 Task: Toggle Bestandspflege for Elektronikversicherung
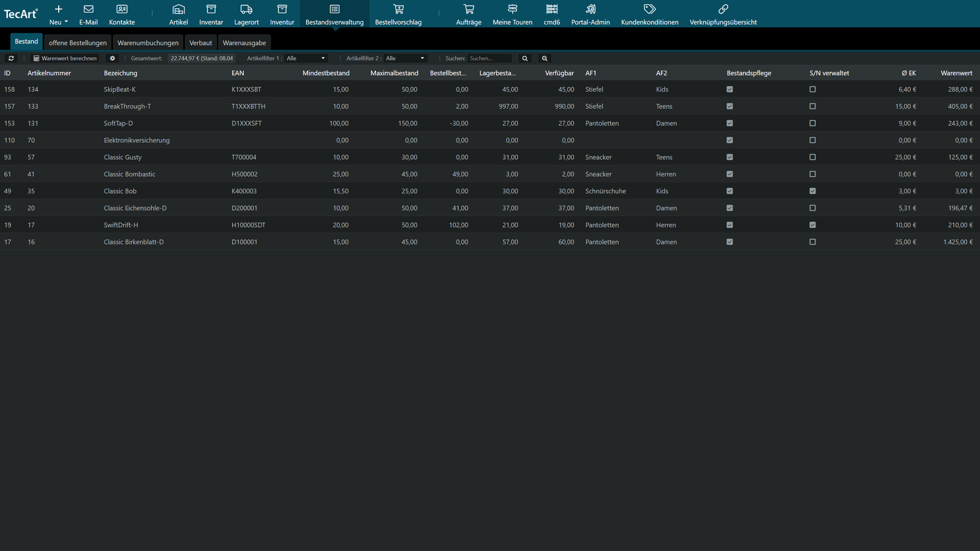729,140
